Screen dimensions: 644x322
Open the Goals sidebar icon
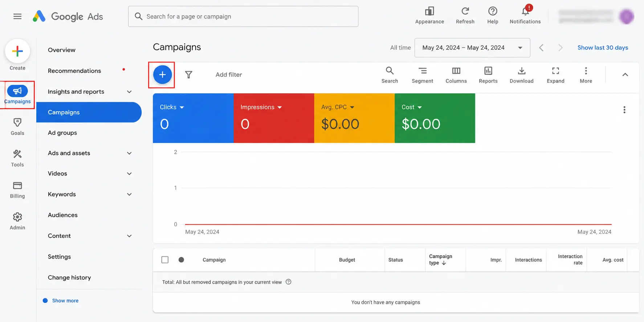(17, 127)
